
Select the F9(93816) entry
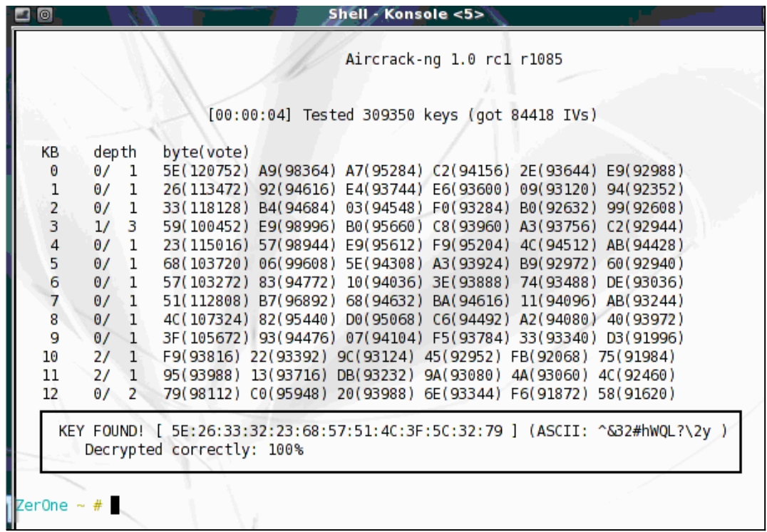pos(202,357)
